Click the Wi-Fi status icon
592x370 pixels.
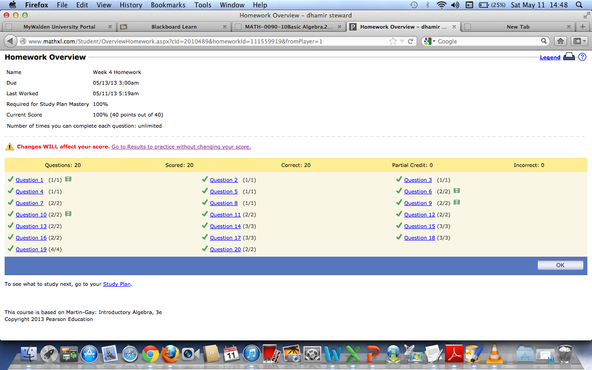click(441, 5)
